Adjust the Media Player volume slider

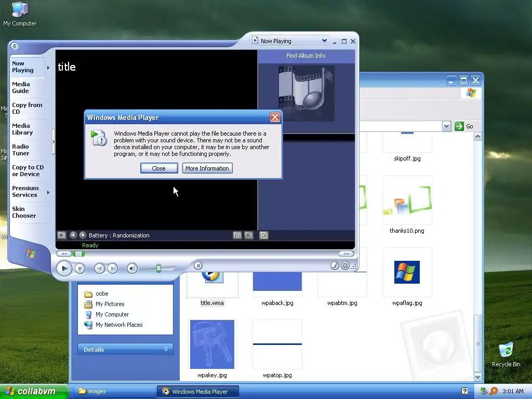pos(158,269)
